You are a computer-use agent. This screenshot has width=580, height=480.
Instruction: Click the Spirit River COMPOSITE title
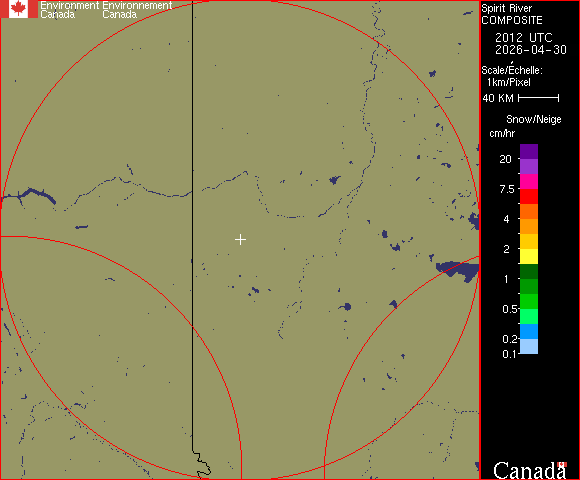click(x=512, y=14)
